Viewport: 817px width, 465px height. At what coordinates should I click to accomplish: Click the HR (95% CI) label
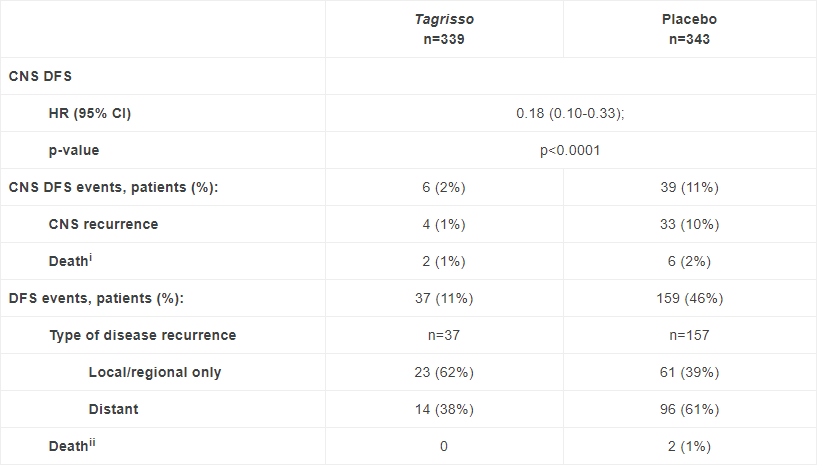pyautogui.click(x=90, y=113)
